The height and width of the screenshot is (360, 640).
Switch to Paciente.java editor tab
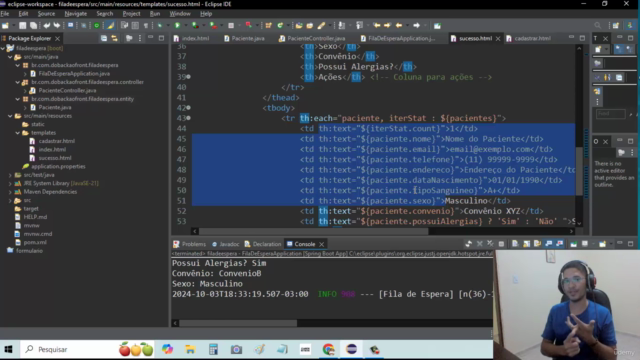tap(244, 38)
